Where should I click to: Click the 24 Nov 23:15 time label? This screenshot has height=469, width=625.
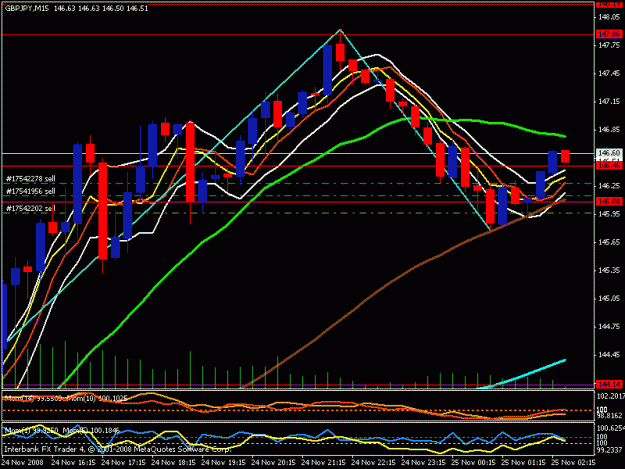[x=423, y=462]
